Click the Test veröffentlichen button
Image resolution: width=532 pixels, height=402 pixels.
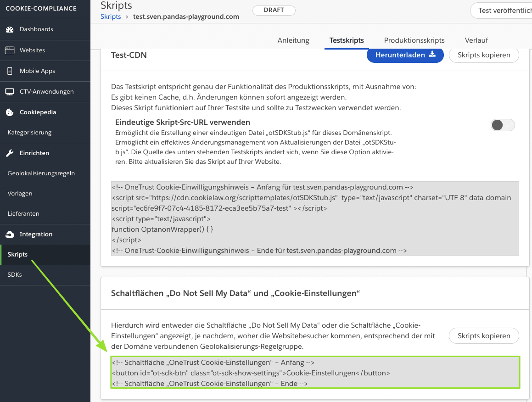[x=503, y=11]
